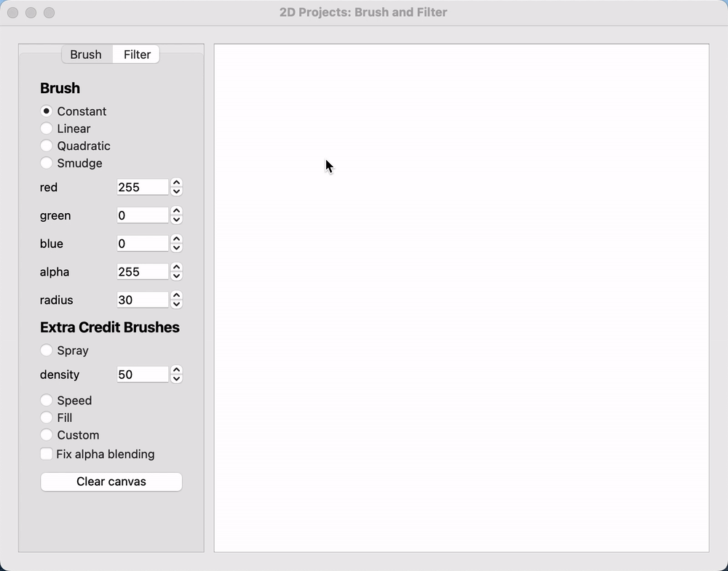This screenshot has height=571, width=728.
Task: Focus the green value input field
Action: (142, 215)
